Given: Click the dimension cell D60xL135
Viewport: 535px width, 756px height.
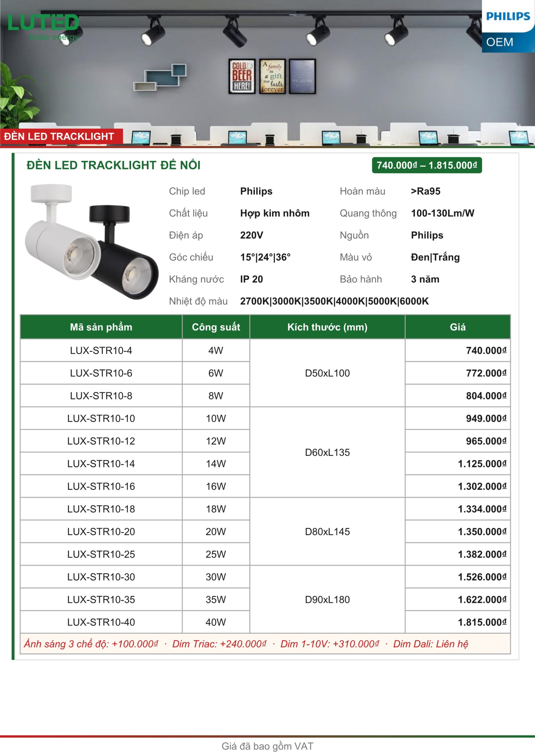Looking at the screenshot, I should 327,452.
